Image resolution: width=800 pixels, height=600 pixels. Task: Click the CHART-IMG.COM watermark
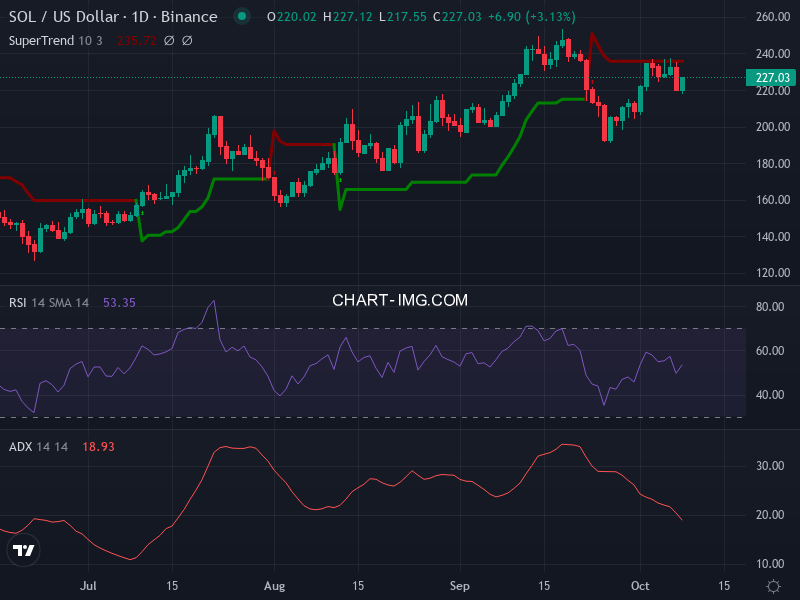tap(400, 300)
